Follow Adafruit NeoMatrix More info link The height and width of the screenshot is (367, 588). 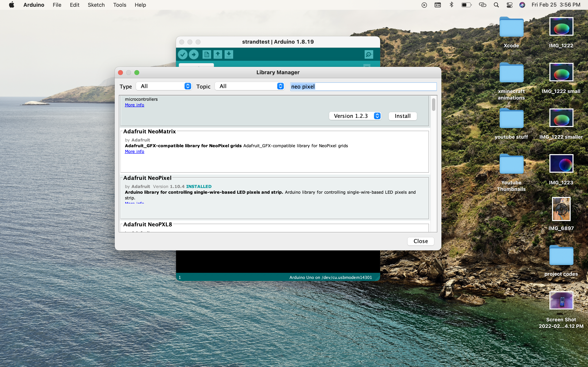[x=134, y=151]
